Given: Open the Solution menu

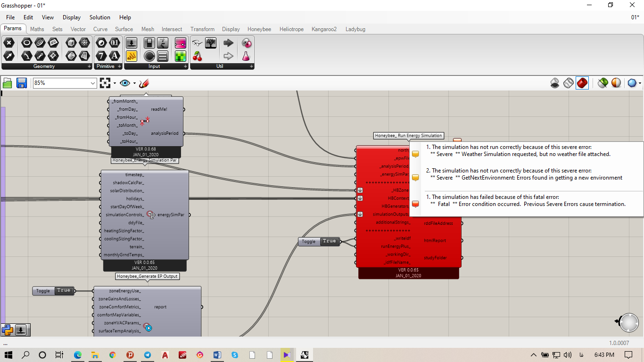Looking at the screenshot, I should (100, 17).
